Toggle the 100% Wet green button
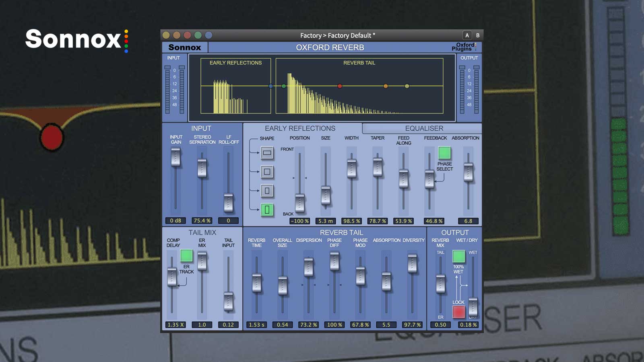This screenshot has width=644, height=362. 458,256
